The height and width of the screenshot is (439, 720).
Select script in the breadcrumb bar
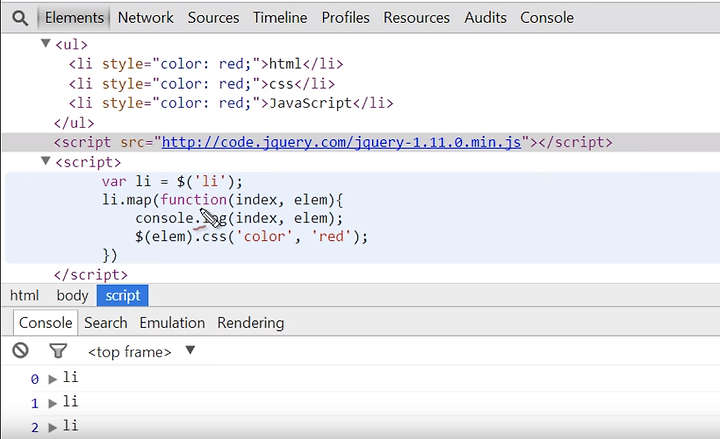tap(123, 295)
